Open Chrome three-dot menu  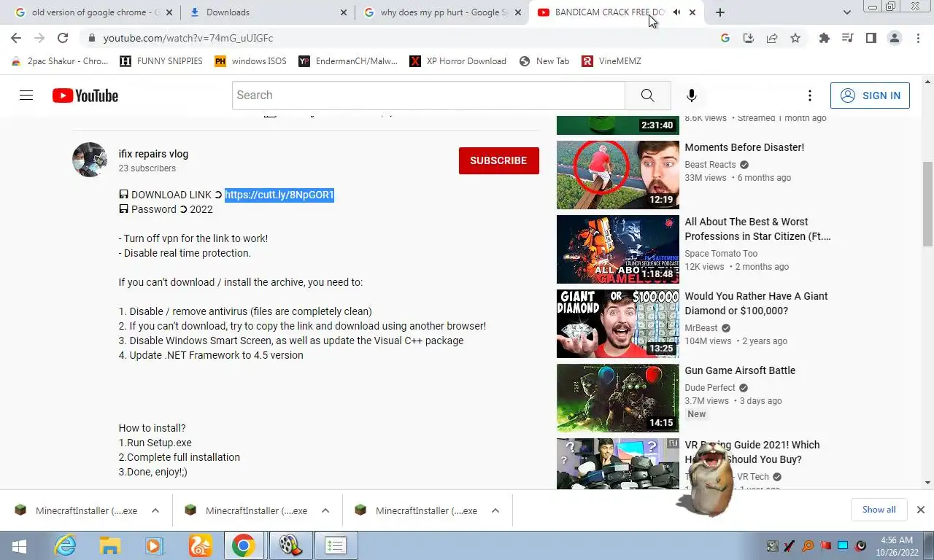[918, 38]
